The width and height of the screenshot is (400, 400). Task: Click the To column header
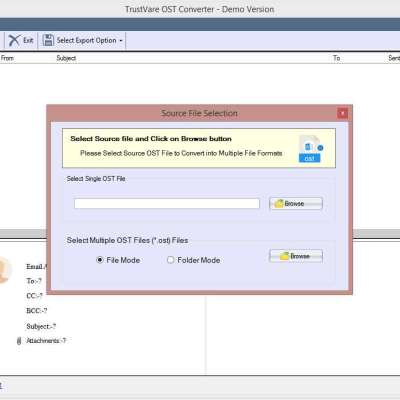point(336,58)
